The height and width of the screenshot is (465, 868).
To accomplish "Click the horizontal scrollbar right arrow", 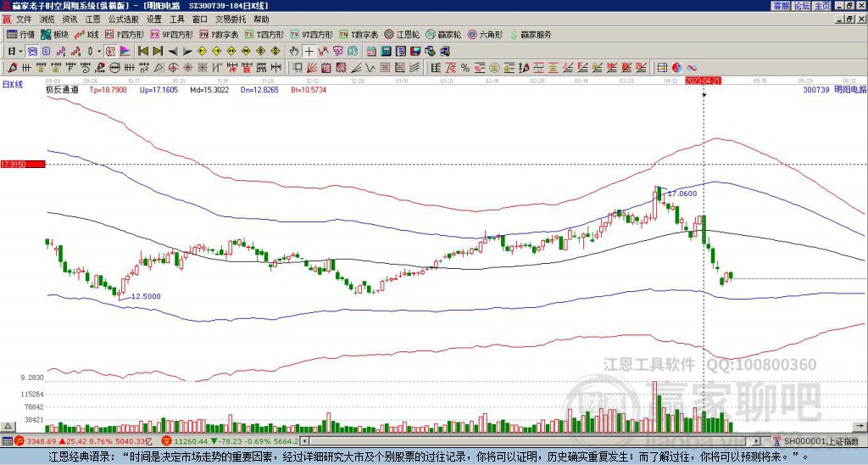I will coord(755,441).
